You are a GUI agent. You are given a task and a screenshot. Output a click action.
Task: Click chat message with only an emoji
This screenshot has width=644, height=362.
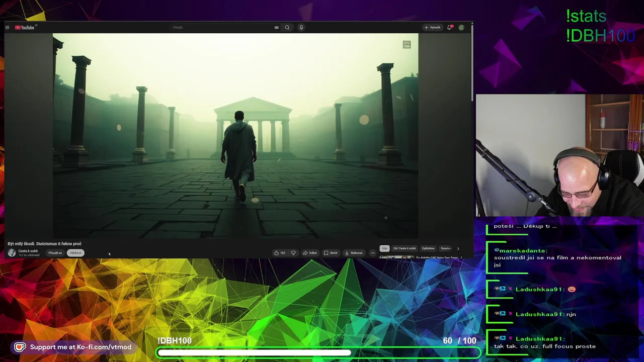point(535,289)
